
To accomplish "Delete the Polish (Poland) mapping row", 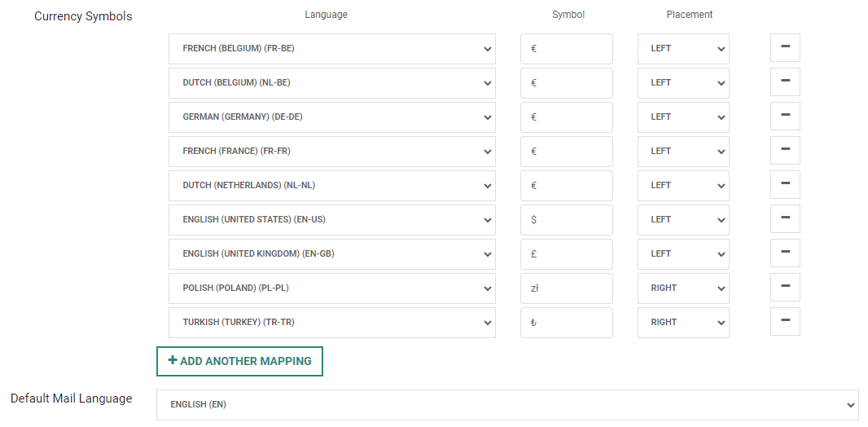I will [x=785, y=288].
